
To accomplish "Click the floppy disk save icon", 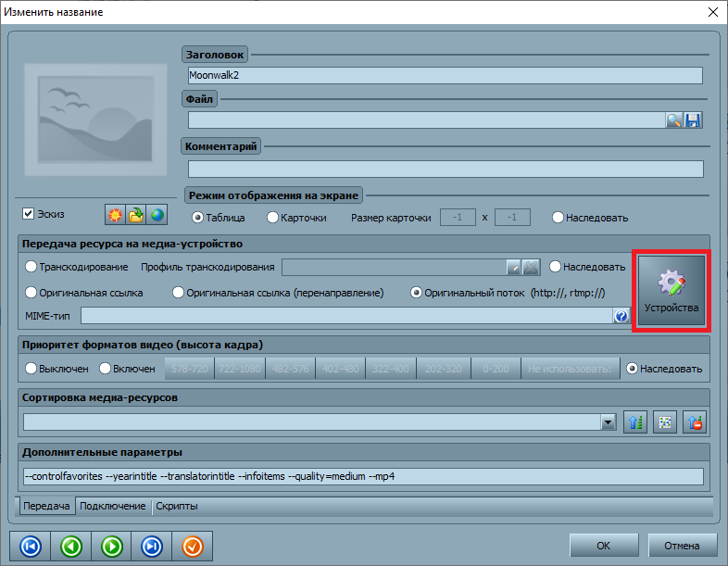I will 693,119.
